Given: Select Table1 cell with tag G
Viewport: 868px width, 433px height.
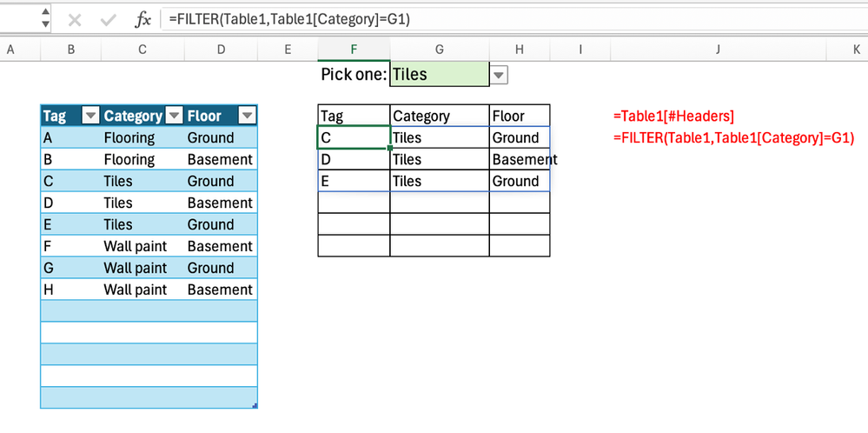Looking at the screenshot, I should 71,268.
